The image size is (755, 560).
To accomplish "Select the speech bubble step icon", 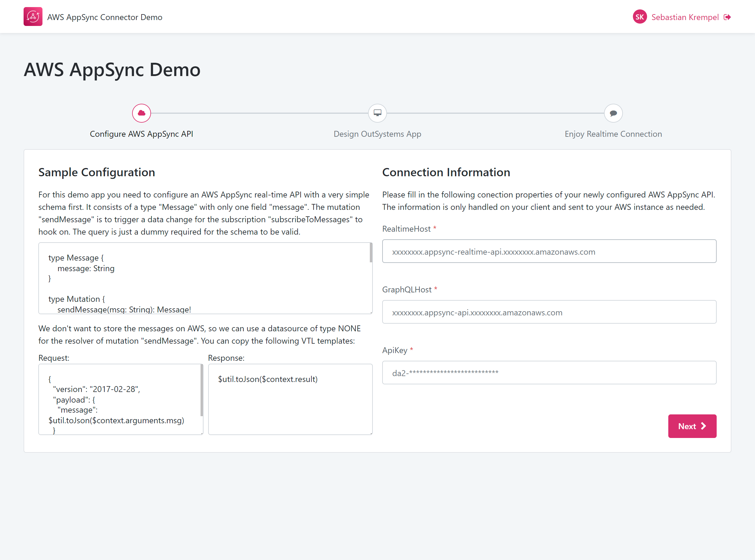I will (x=613, y=113).
